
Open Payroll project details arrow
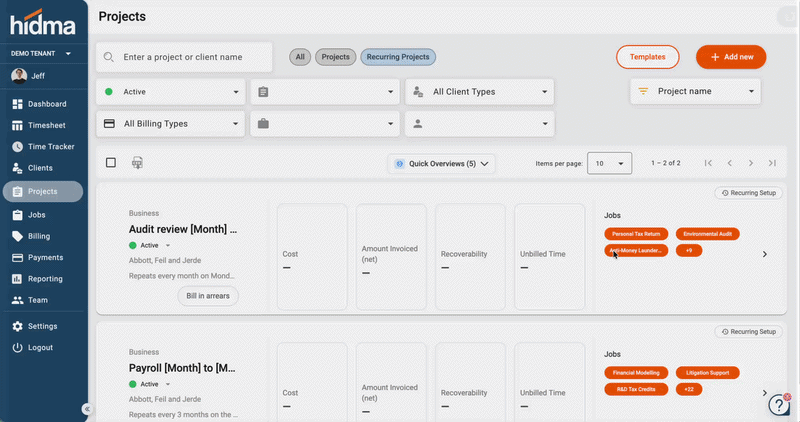765,393
